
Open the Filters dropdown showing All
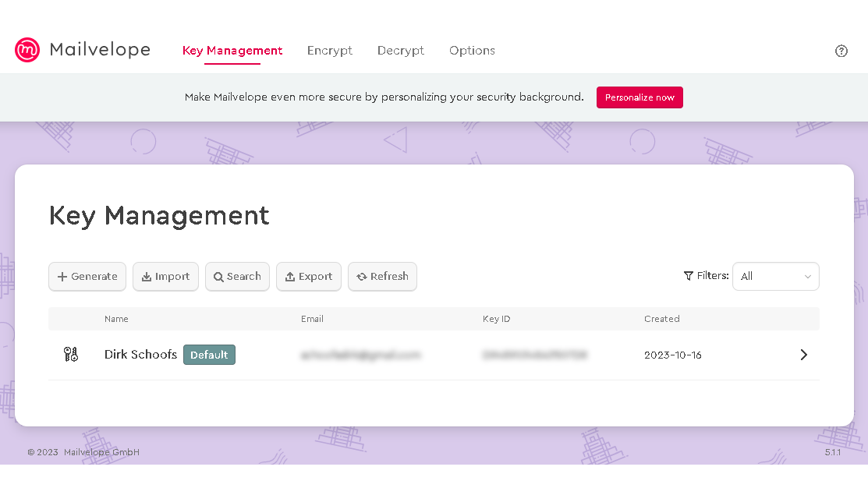point(775,276)
